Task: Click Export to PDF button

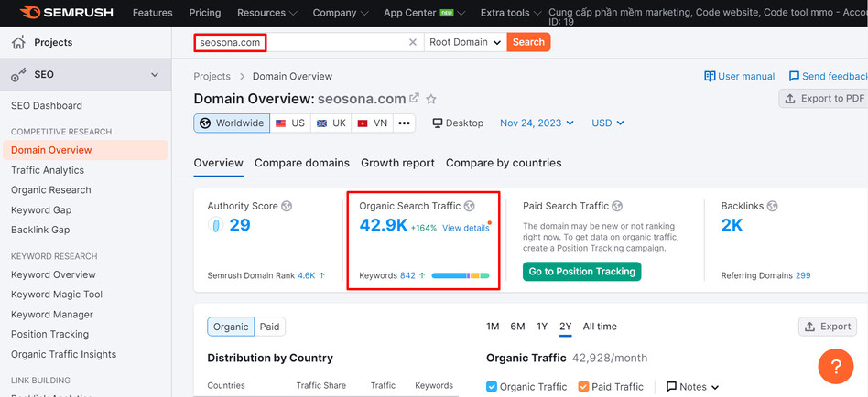Action: (x=823, y=99)
